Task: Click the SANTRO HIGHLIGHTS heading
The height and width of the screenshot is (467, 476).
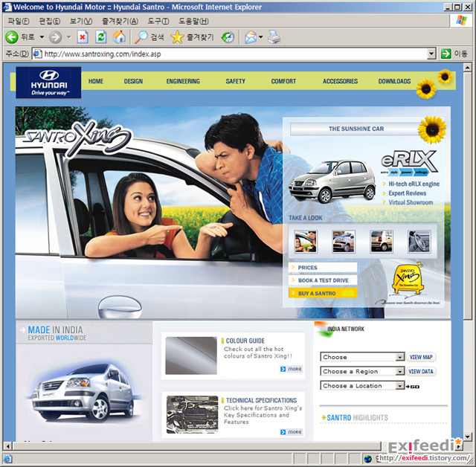Action: tap(357, 417)
